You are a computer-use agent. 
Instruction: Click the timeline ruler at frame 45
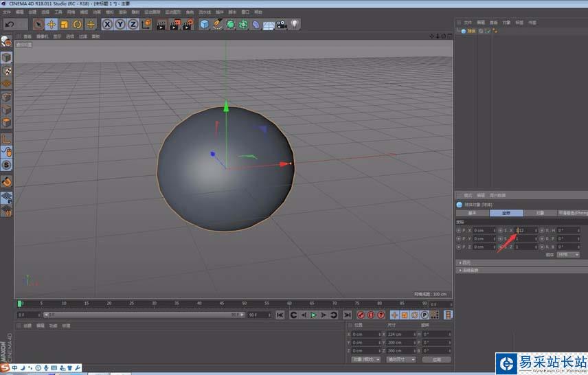coord(222,303)
